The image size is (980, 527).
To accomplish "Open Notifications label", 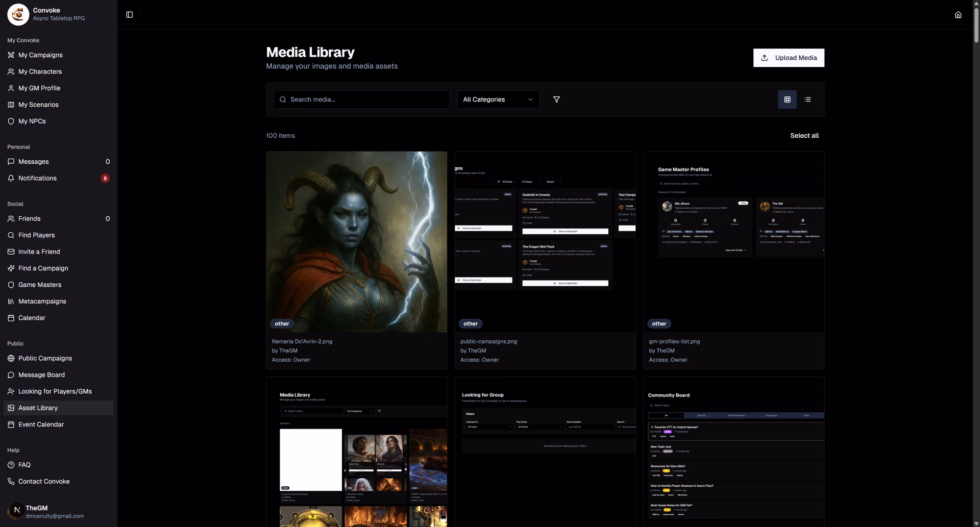I will click(x=37, y=178).
